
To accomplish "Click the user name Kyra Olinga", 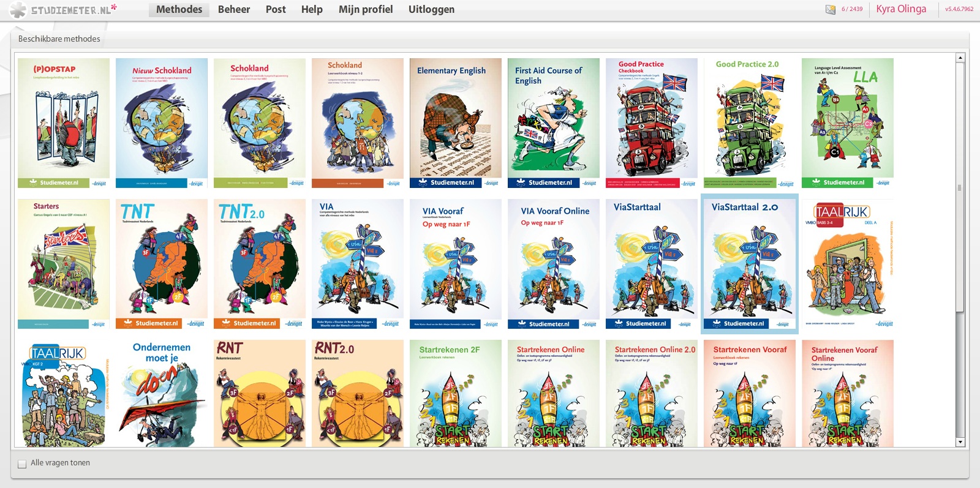I will pos(901,9).
